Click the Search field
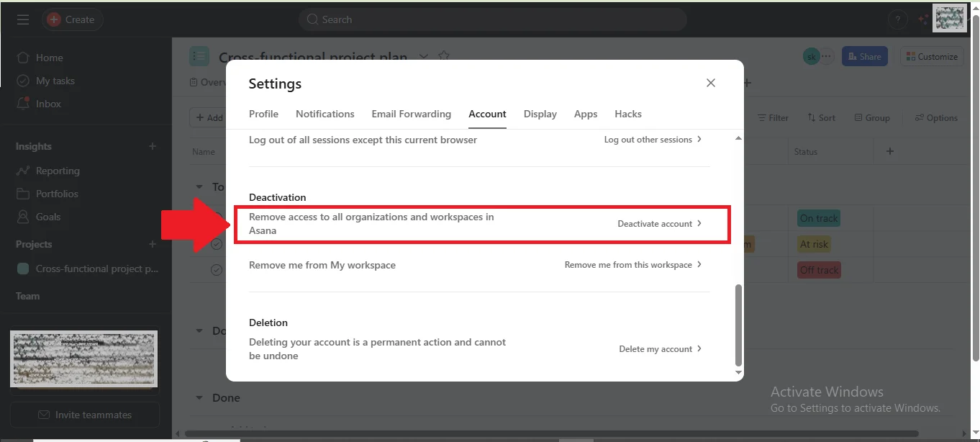Image resolution: width=980 pixels, height=442 pixels. point(492,19)
